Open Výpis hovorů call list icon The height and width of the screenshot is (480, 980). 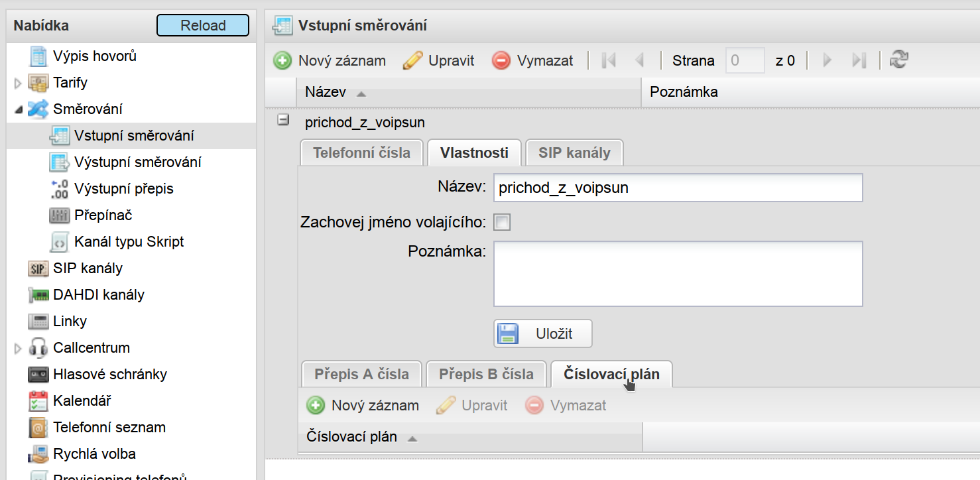(x=38, y=56)
